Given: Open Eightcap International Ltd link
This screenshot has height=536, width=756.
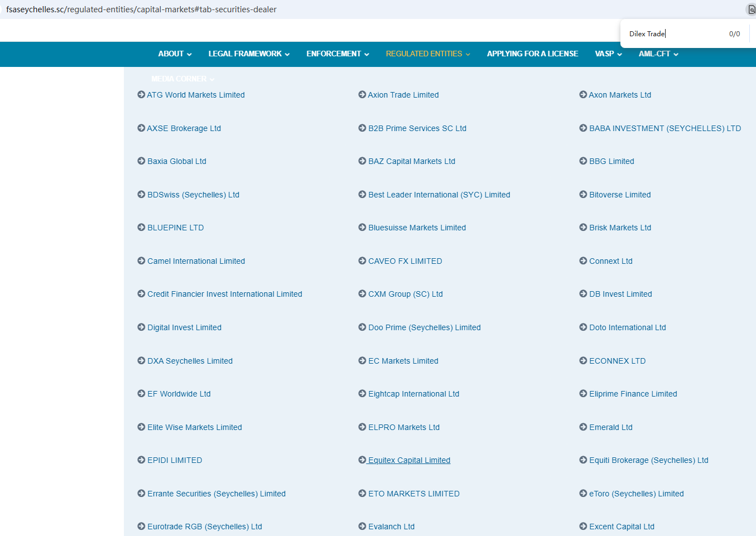Looking at the screenshot, I should click(x=413, y=394).
